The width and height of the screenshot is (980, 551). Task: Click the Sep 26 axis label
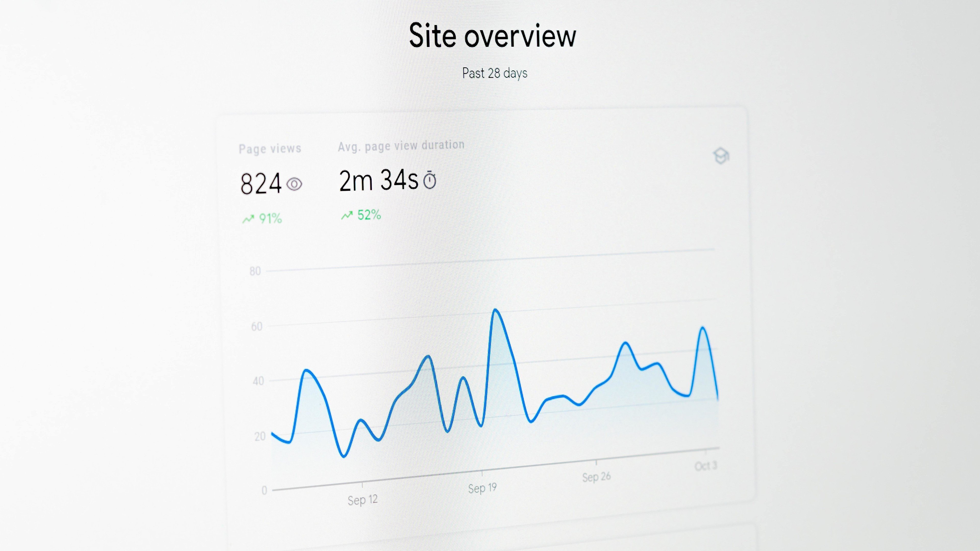596,477
